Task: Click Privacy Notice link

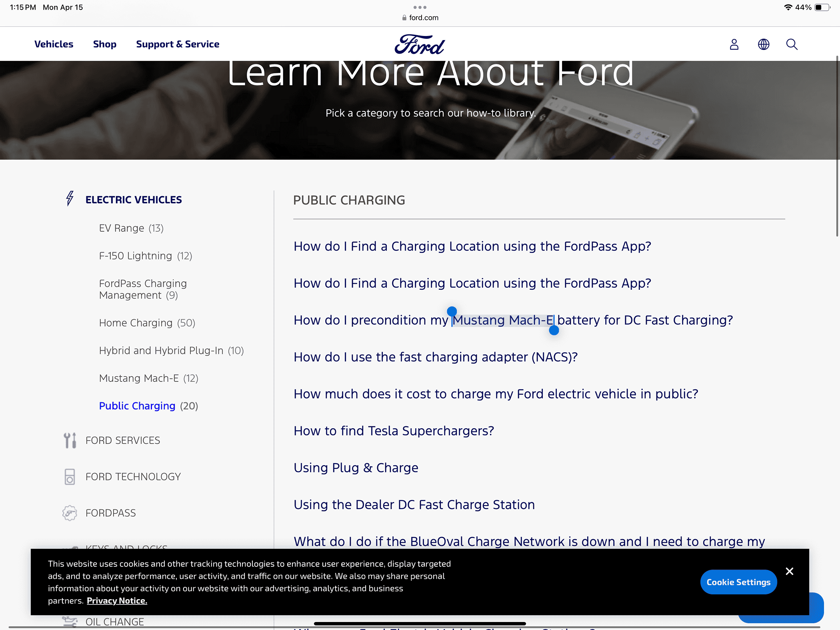Action: tap(117, 600)
